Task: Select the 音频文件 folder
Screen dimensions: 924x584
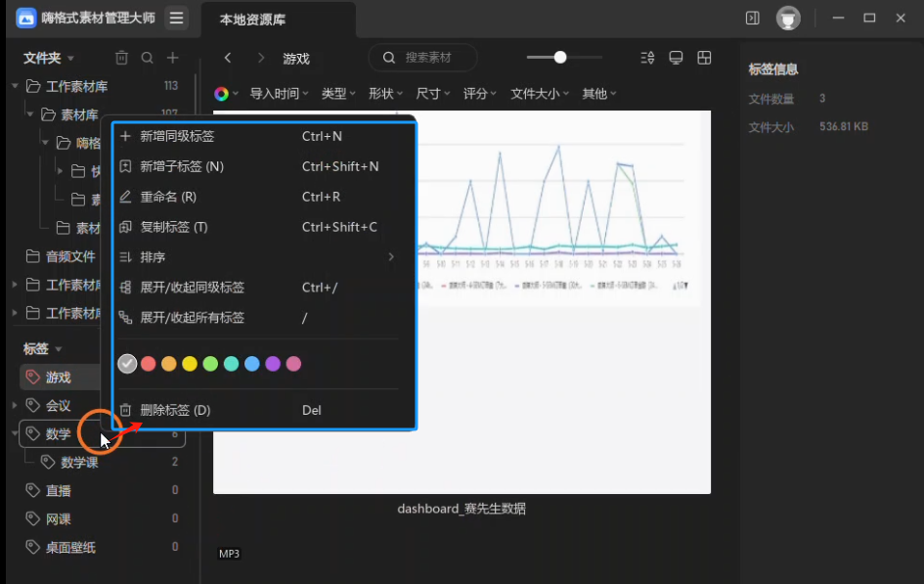Action: pyautogui.click(x=70, y=256)
